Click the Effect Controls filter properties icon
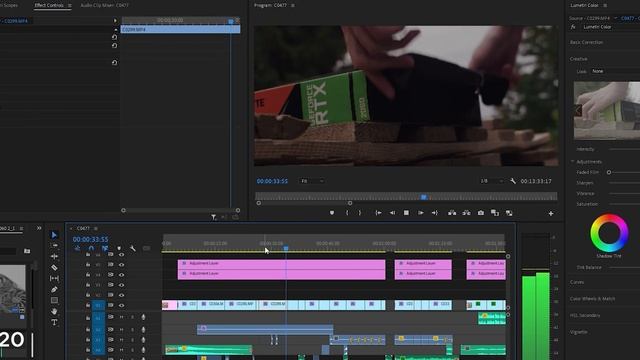Image resolution: width=640 pixels, height=360 pixels. pyautogui.click(x=213, y=217)
